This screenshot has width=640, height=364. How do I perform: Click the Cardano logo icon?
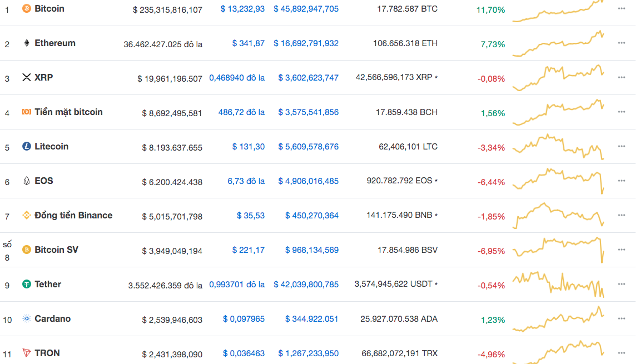27,318
